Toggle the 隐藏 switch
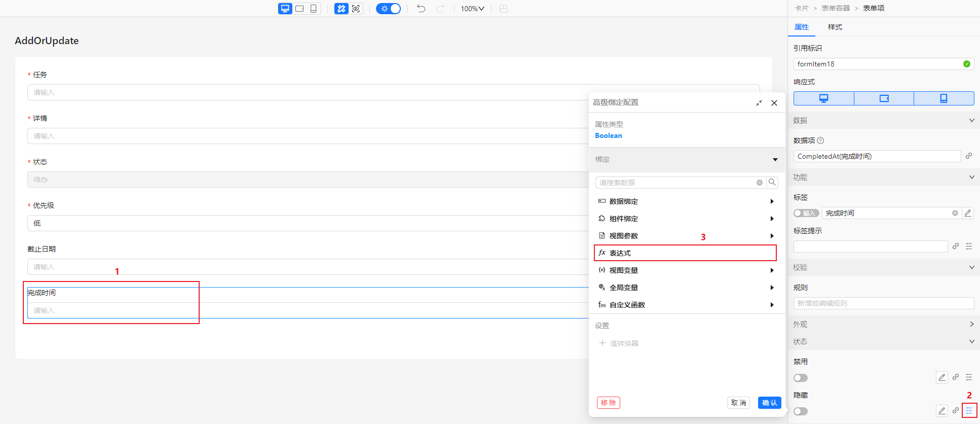Viewport: 980px width, 424px height. (x=801, y=411)
